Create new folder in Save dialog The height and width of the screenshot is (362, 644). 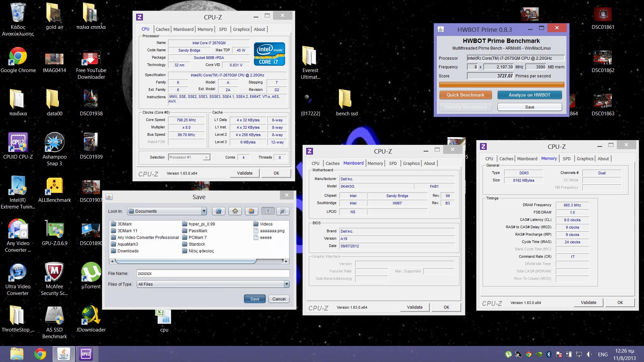click(252, 211)
